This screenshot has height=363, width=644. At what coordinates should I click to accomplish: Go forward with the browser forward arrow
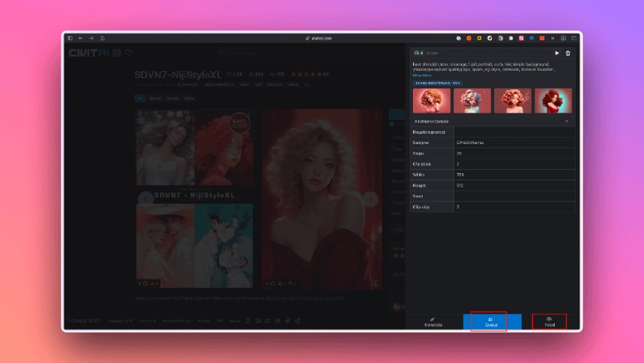[x=92, y=38]
